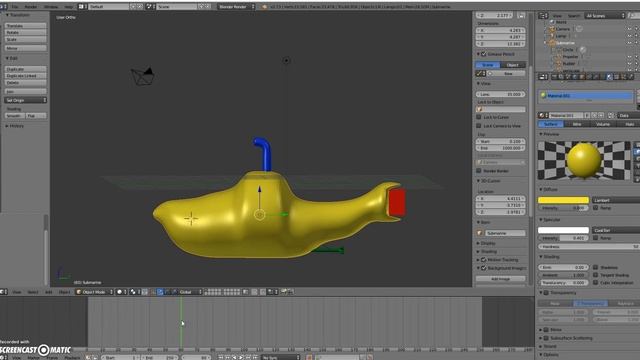640x360 pixels.
Task: Click the outliner editor type icon
Action: 542,16
